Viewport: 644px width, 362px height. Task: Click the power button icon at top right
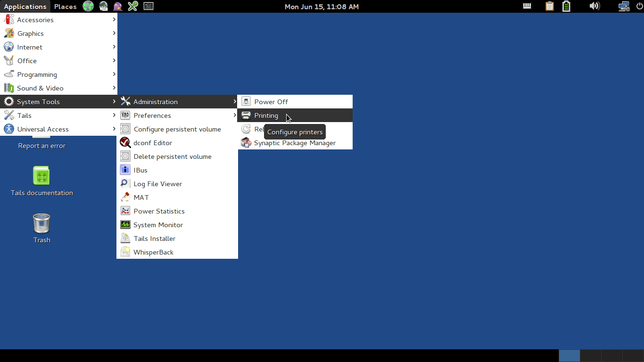(639, 6)
